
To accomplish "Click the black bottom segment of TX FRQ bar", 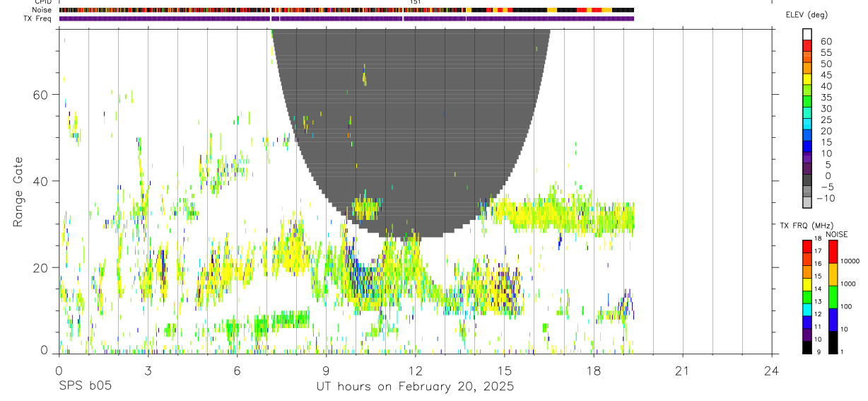I will coord(807,347).
